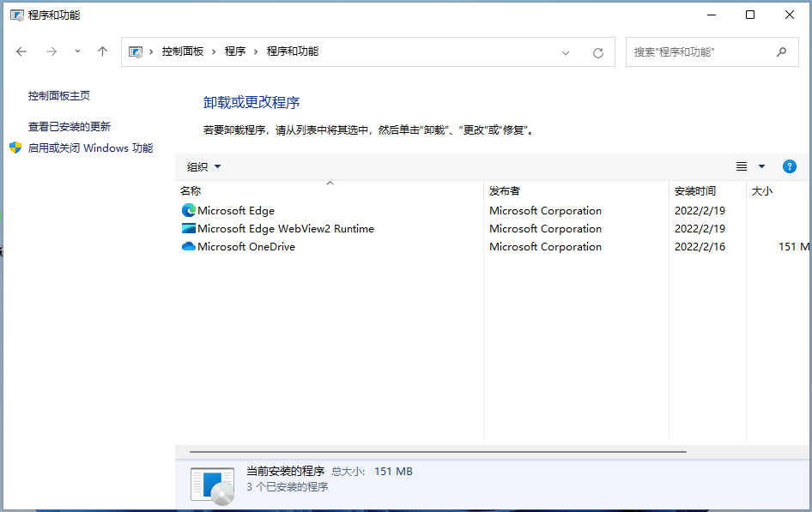Open help with the question mark icon
The image size is (812, 512).
[x=789, y=166]
